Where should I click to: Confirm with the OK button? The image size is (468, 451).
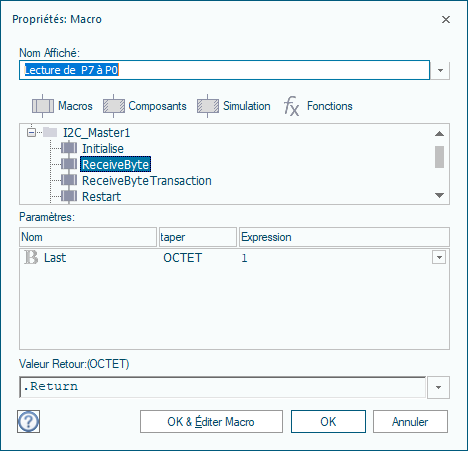[328, 422]
